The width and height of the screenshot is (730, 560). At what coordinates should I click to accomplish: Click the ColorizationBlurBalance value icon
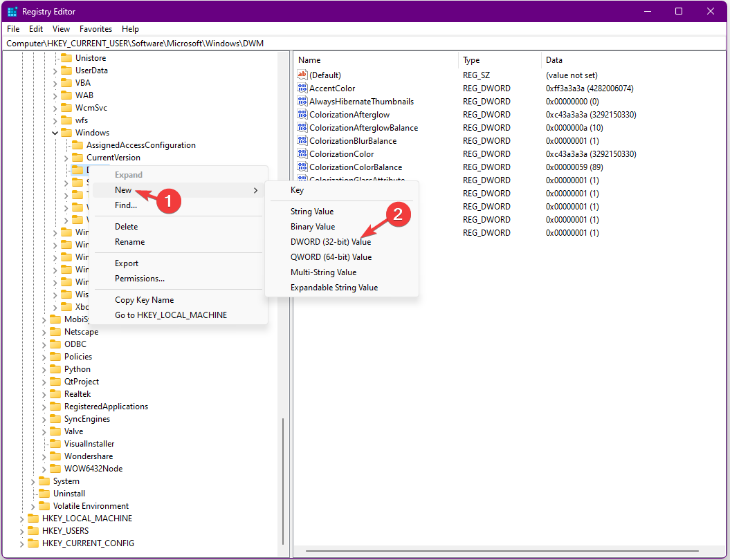coord(301,140)
